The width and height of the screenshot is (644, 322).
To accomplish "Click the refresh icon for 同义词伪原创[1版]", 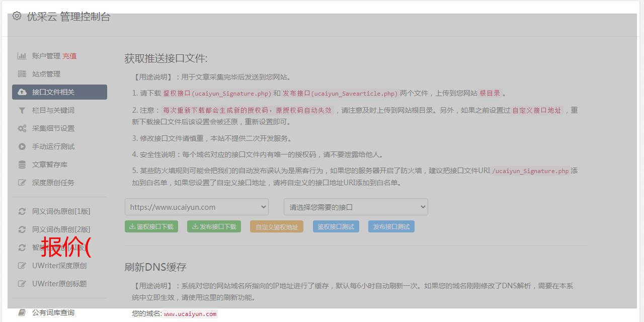I will coord(22,211).
